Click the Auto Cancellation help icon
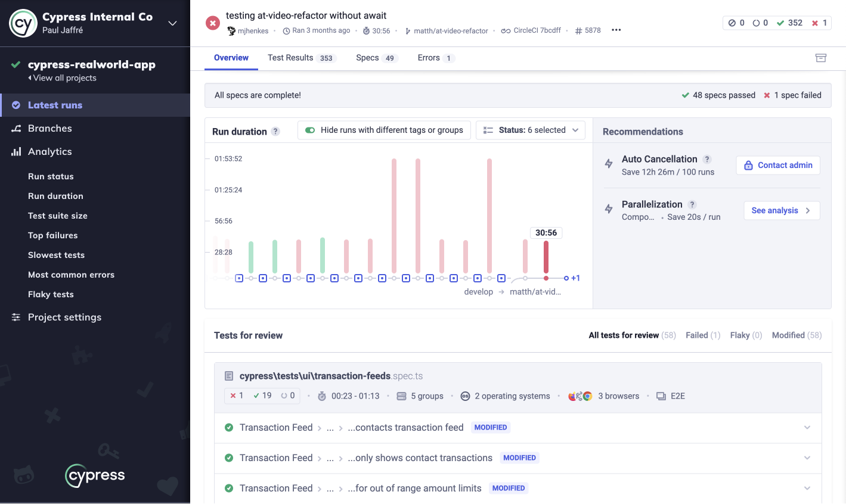Viewport: 846px width, 504px height. coord(706,159)
